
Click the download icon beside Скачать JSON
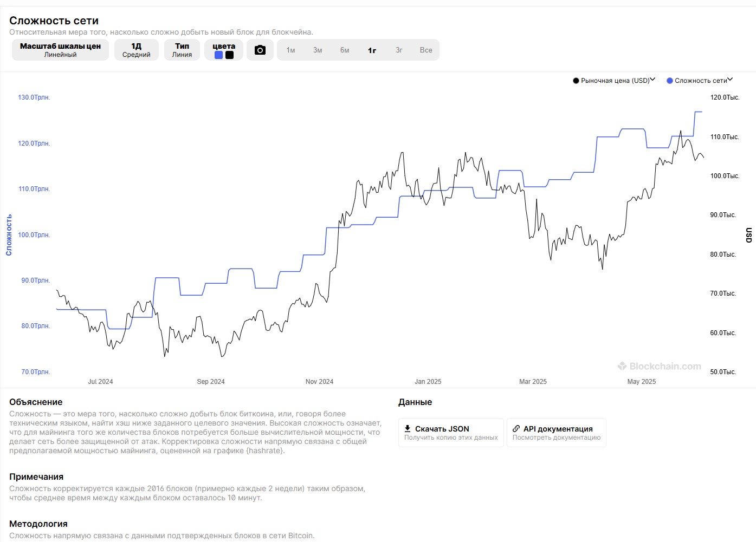click(408, 428)
